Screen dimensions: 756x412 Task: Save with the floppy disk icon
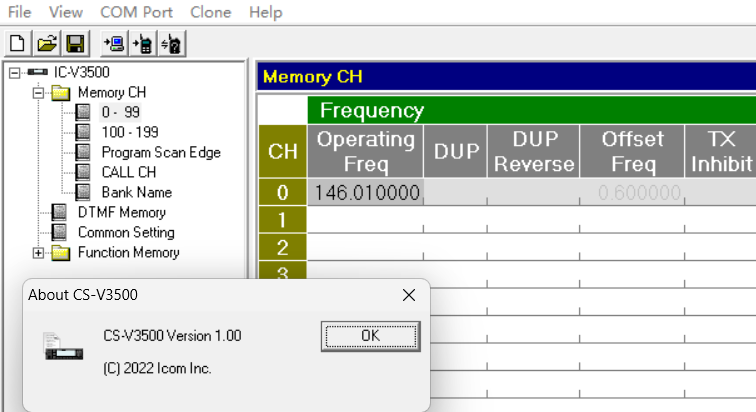[x=73, y=43]
